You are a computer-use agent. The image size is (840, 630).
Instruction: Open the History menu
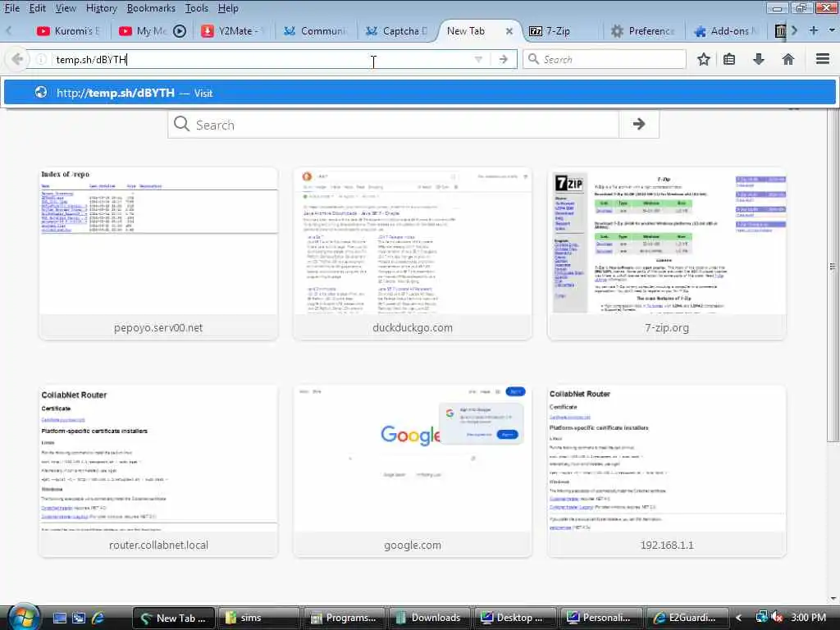click(101, 8)
